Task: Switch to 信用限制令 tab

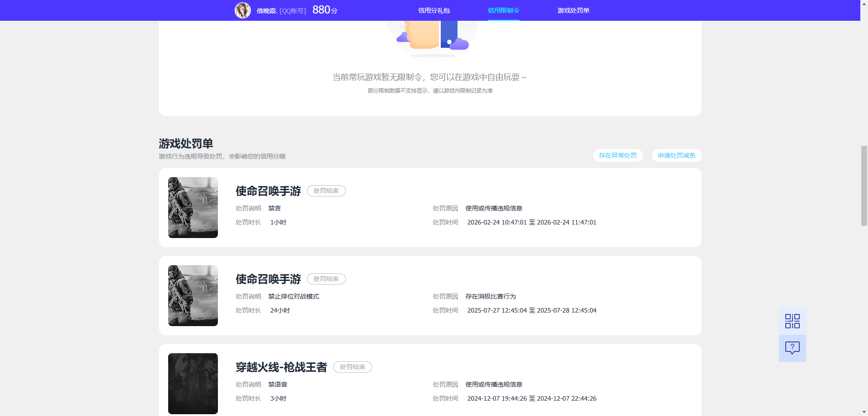Action: click(x=503, y=10)
